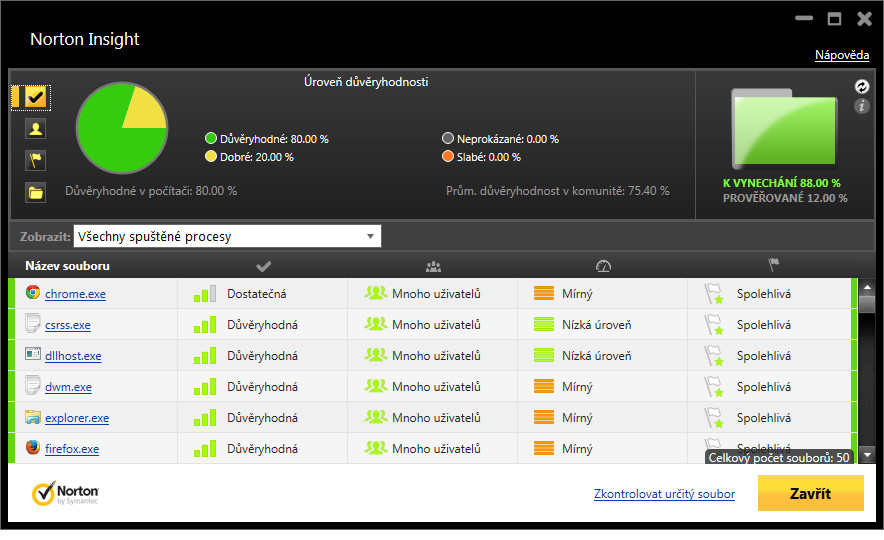Screen dimensions: 884x540
Task: Click the orange resource bars in dwm.exe row
Action: (544, 386)
